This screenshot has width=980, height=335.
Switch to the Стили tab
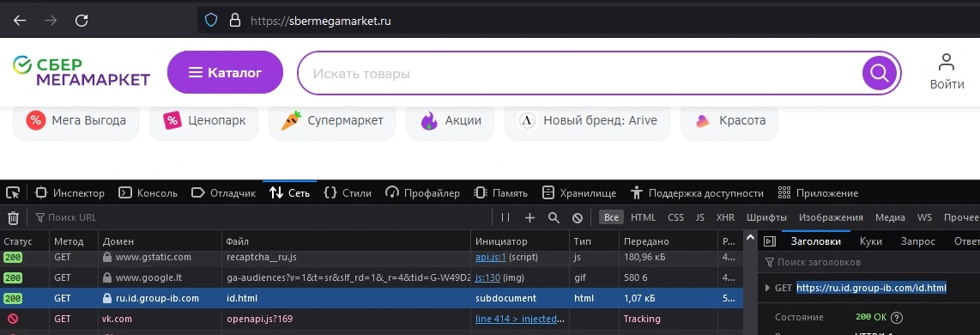(x=348, y=193)
